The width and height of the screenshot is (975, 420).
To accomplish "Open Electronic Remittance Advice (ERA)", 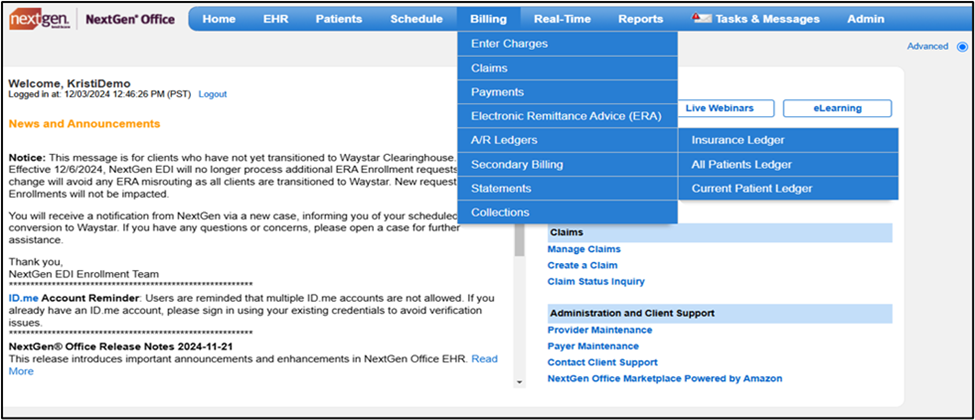I will click(567, 116).
